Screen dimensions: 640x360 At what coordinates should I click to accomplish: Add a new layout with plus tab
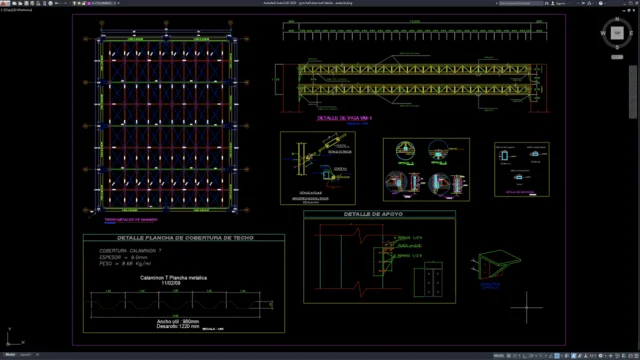pos(37,355)
